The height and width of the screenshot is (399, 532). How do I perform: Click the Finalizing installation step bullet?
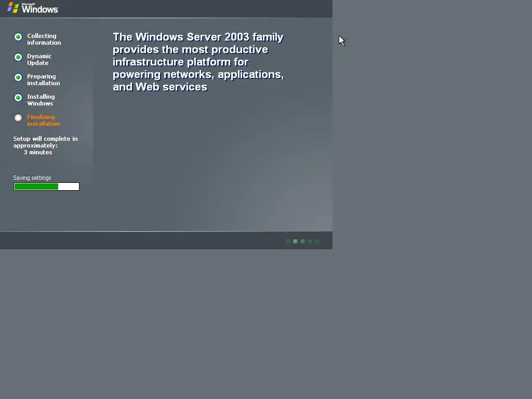click(x=18, y=118)
